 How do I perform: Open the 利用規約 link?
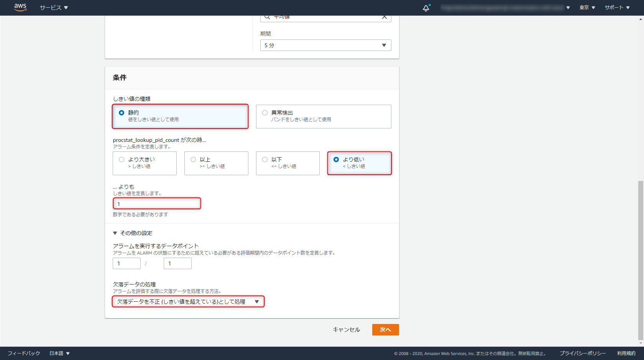[x=626, y=353]
